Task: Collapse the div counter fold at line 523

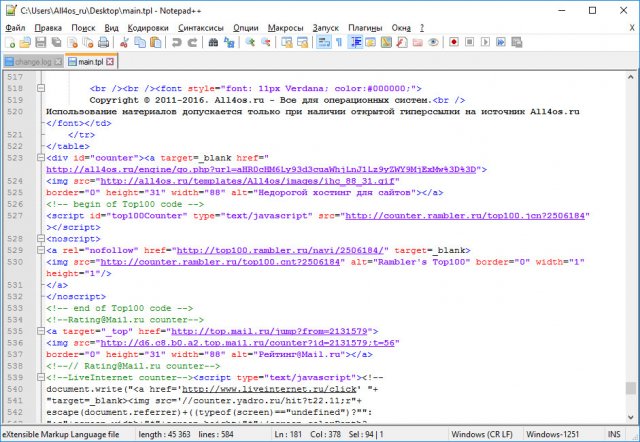Action: point(41,158)
